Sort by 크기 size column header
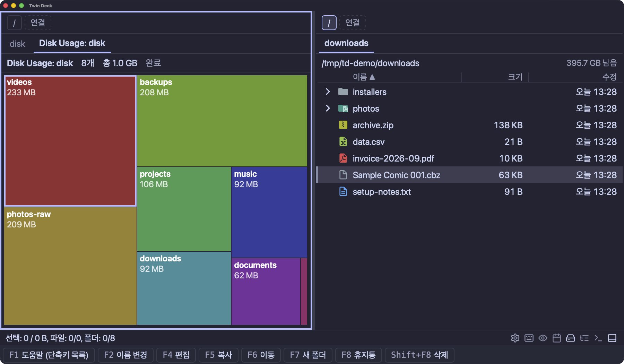This screenshot has width=624, height=364. (515, 77)
